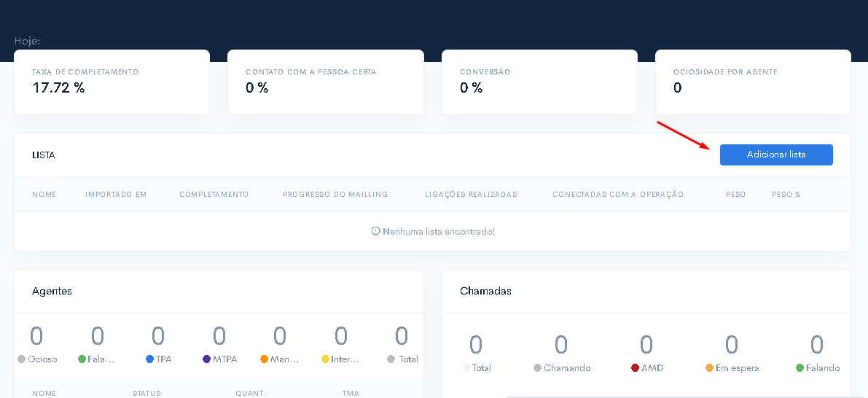
Task: Click the Chamando calls label
Action: click(x=567, y=368)
